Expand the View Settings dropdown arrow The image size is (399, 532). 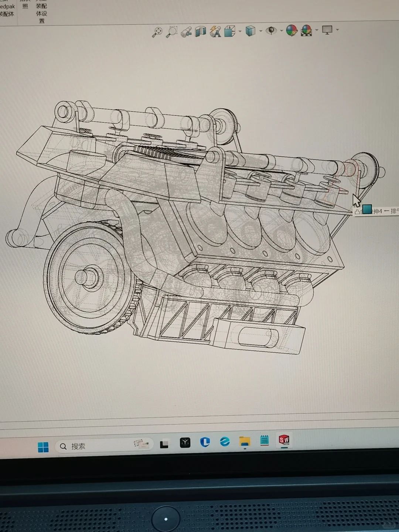[x=337, y=30]
